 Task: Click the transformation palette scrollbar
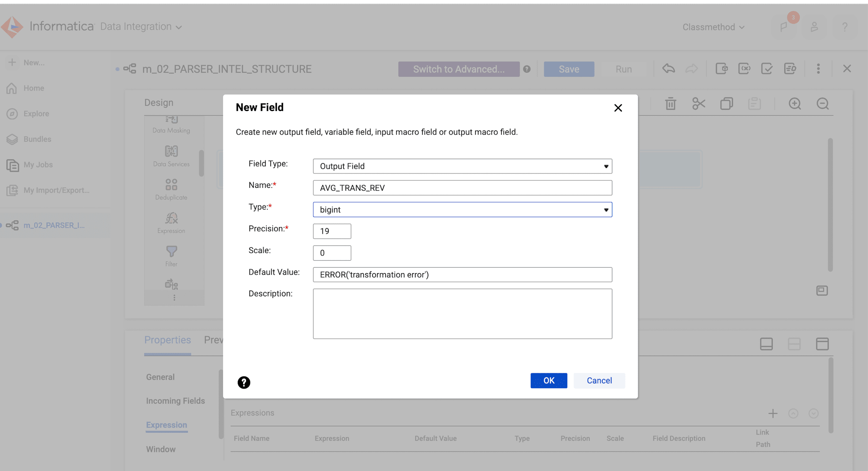(x=201, y=163)
